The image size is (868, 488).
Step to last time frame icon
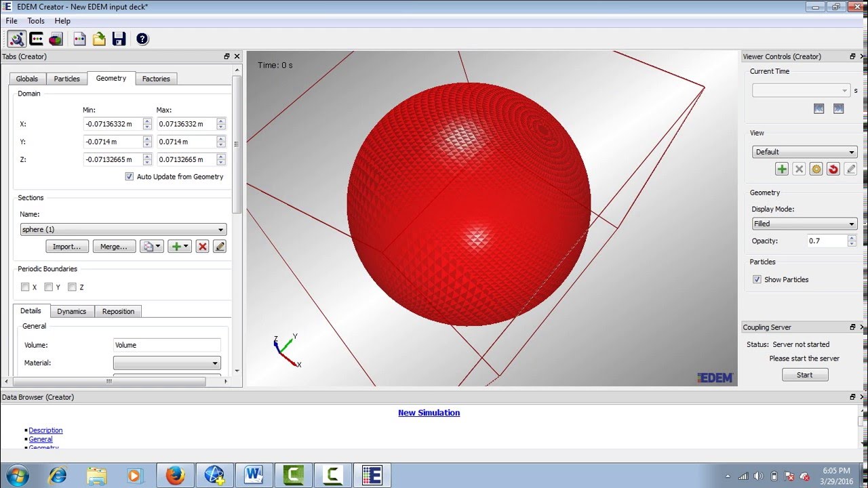pyautogui.click(x=838, y=108)
